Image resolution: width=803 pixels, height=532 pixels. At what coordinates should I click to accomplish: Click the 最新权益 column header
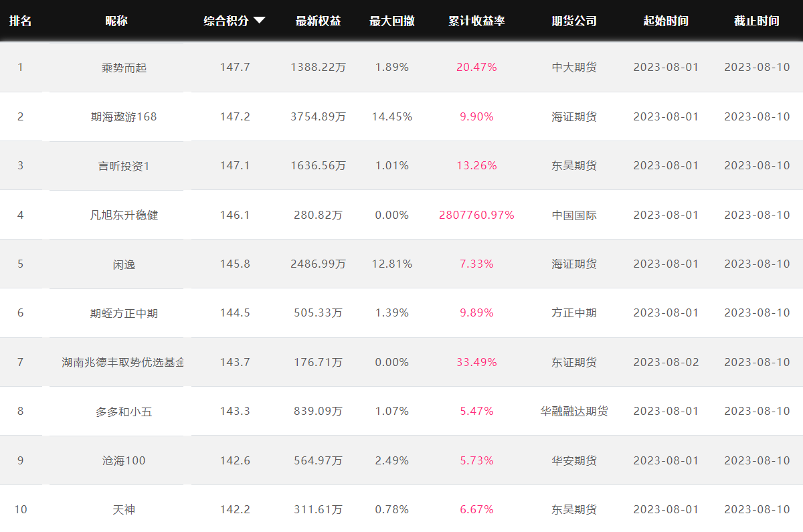[319, 21]
